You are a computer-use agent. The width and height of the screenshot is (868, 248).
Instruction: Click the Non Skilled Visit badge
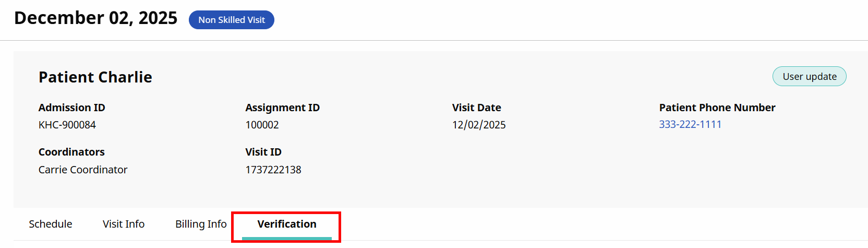[x=232, y=20]
